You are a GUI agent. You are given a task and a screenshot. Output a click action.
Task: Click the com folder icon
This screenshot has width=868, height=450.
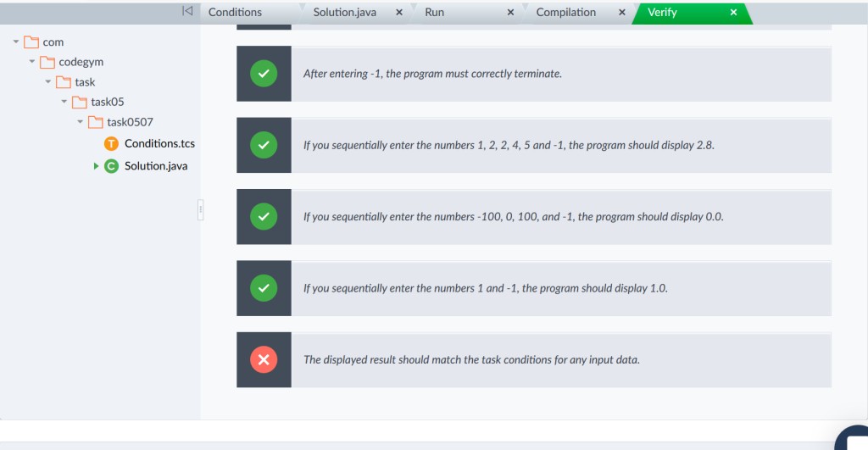coord(31,42)
